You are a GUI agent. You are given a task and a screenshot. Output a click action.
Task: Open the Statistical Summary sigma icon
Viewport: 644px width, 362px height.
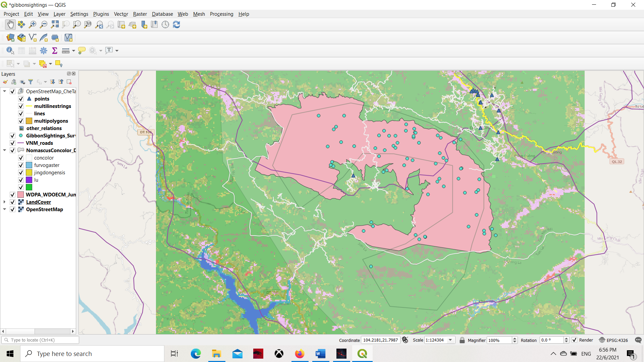point(55,51)
